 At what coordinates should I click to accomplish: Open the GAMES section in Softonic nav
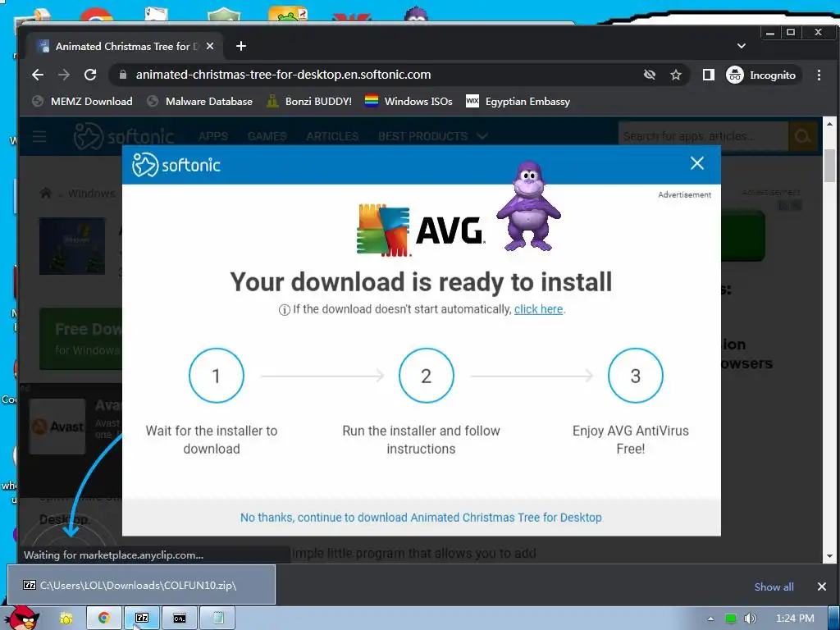267,137
